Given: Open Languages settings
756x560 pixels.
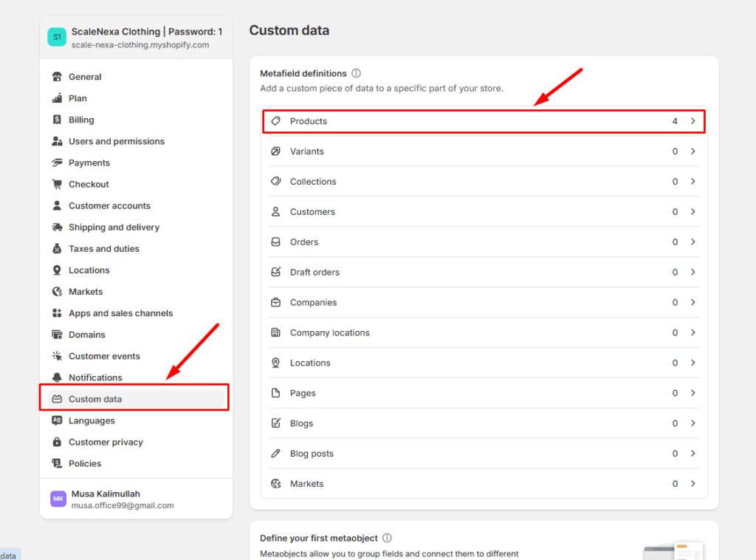Looking at the screenshot, I should pyautogui.click(x=136, y=420).
